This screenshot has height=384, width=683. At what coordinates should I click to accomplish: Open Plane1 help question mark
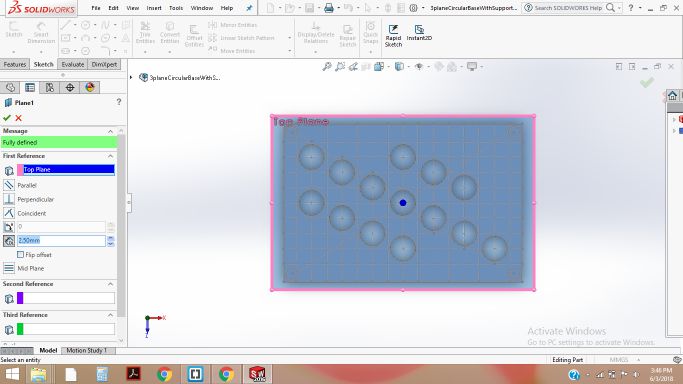pos(118,102)
